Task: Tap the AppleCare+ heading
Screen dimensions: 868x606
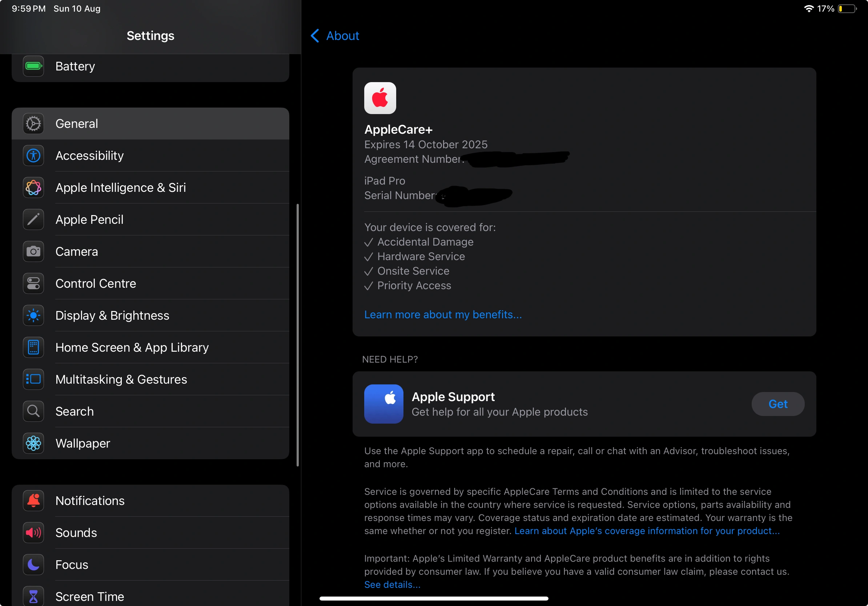Action: click(x=398, y=130)
